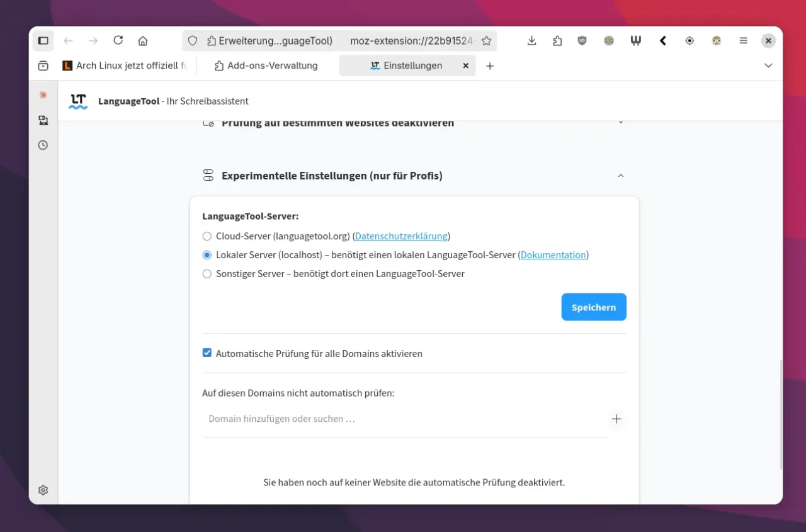Click the reload page icon
Image resolution: width=806 pixels, height=532 pixels.
point(118,40)
